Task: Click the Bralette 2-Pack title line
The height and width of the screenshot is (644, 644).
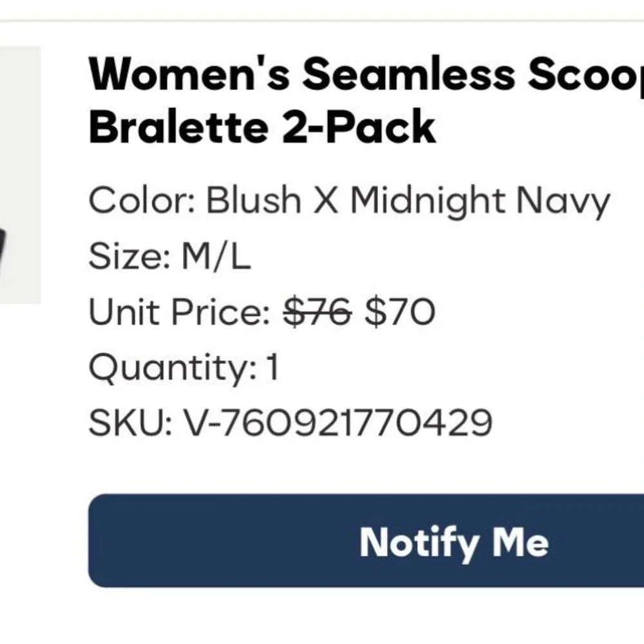Action: click(262, 127)
